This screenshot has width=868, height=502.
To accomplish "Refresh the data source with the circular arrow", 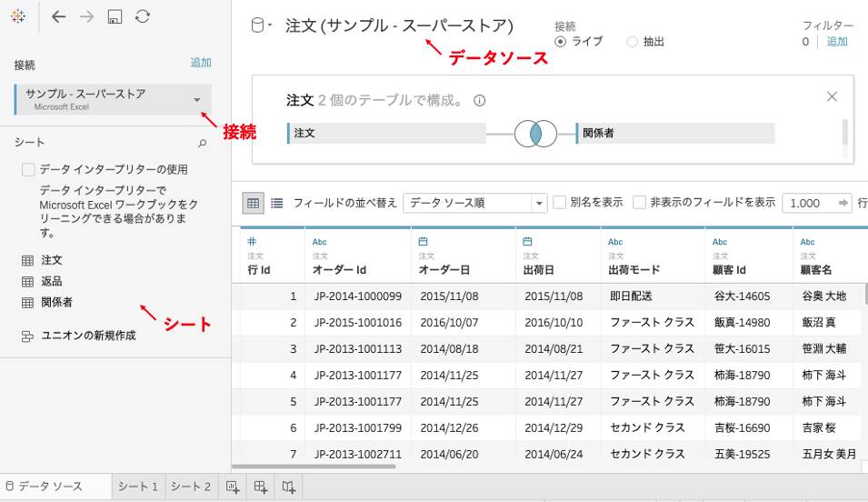I will [143, 16].
